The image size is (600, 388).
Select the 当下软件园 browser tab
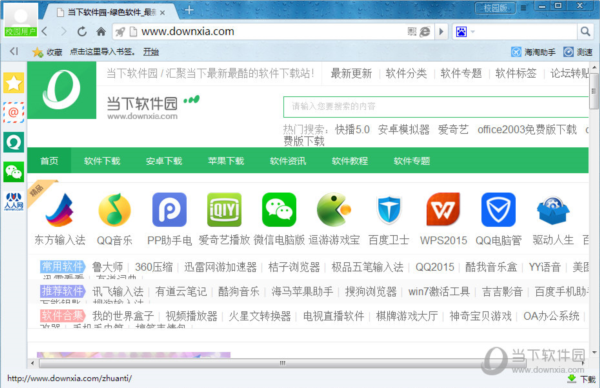110,13
